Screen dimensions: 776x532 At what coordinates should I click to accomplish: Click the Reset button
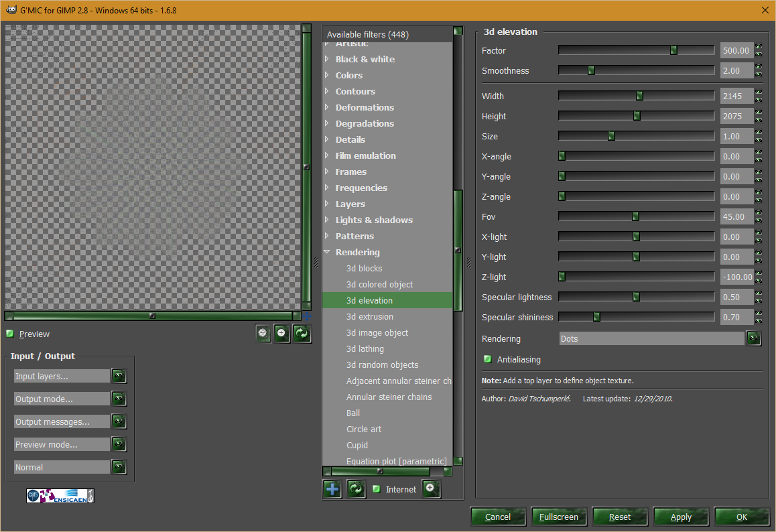click(620, 517)
